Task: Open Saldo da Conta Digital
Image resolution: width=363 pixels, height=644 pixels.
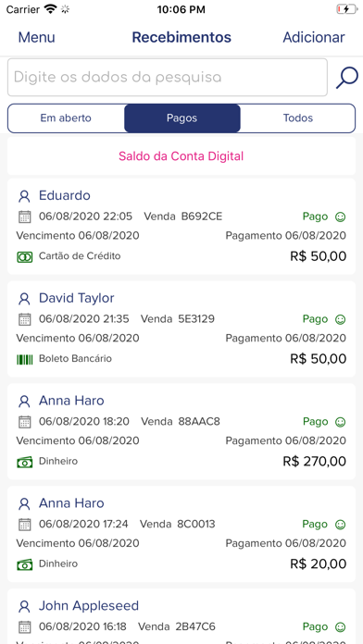Action: [x=181, y=156]
